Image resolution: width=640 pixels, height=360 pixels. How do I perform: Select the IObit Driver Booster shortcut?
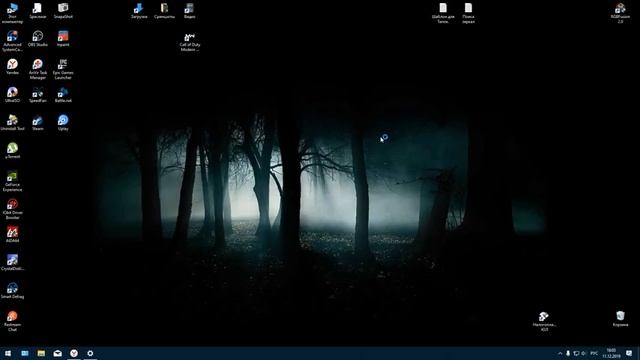pyautogui.click(x=12, y=209)
